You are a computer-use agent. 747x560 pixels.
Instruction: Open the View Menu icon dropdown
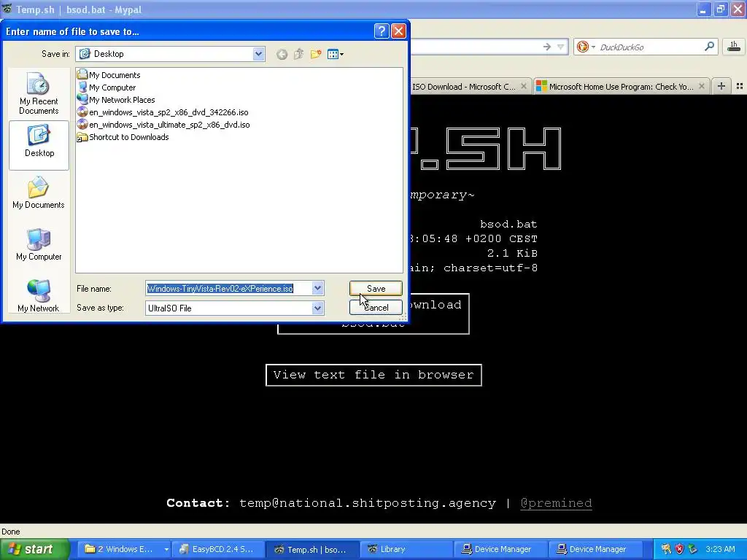coord(336,54)
